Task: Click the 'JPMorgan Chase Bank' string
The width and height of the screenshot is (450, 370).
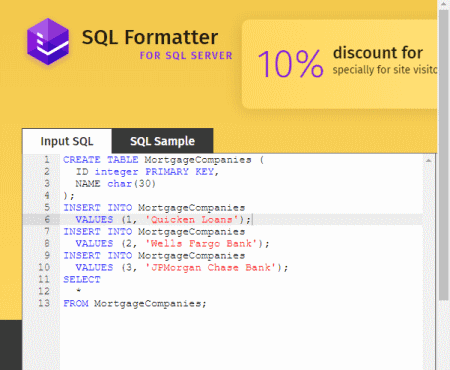Action: pos(211,267)
